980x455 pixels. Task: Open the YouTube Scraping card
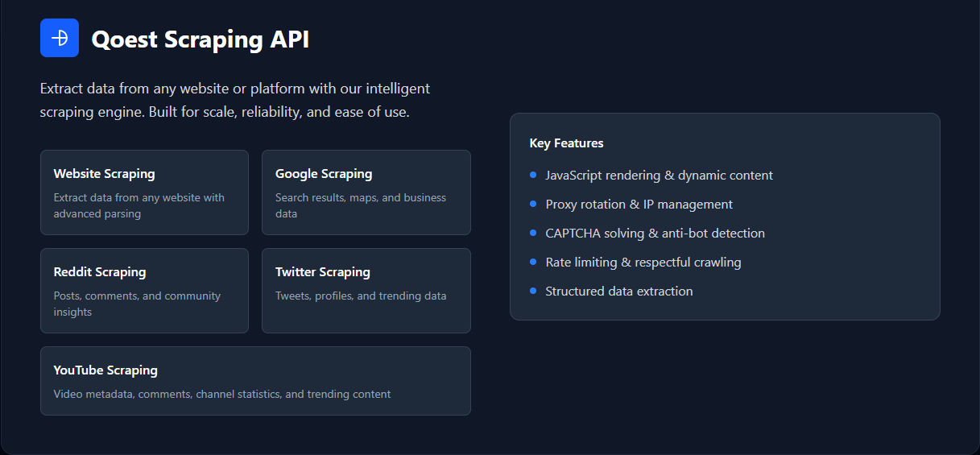(x=255, y=381)
